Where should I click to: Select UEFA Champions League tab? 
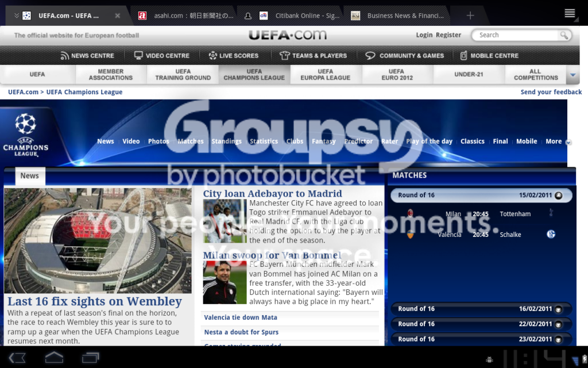tap(254, 74)
